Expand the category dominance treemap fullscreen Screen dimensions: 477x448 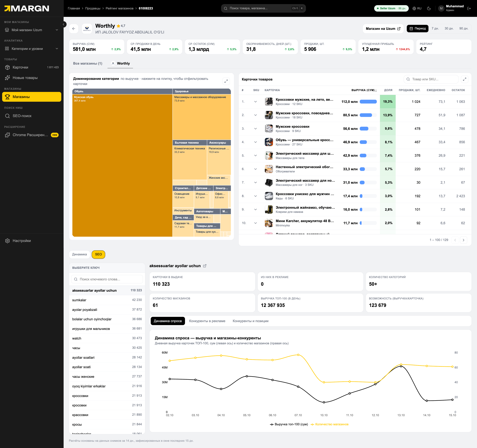pyautogui.click(x=226, y=81)
